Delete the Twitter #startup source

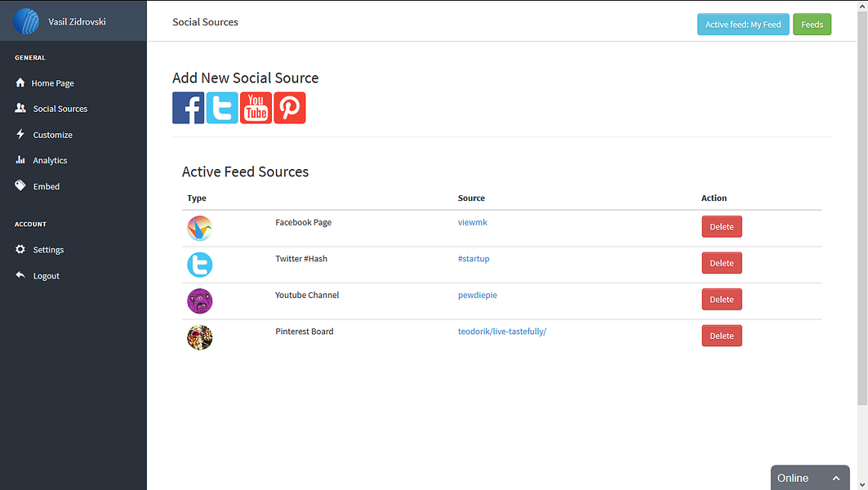(722, 263)
